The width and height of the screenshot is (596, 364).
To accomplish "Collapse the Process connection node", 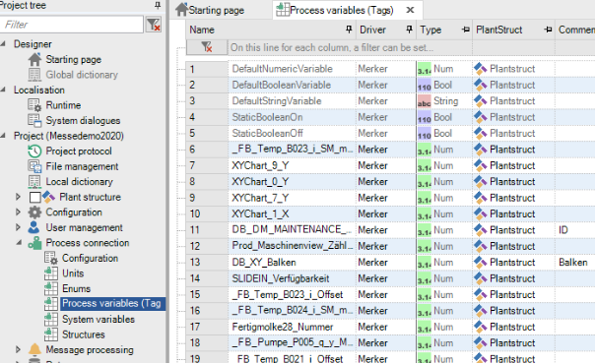I will pyautogui.click(x=19, y=242).
